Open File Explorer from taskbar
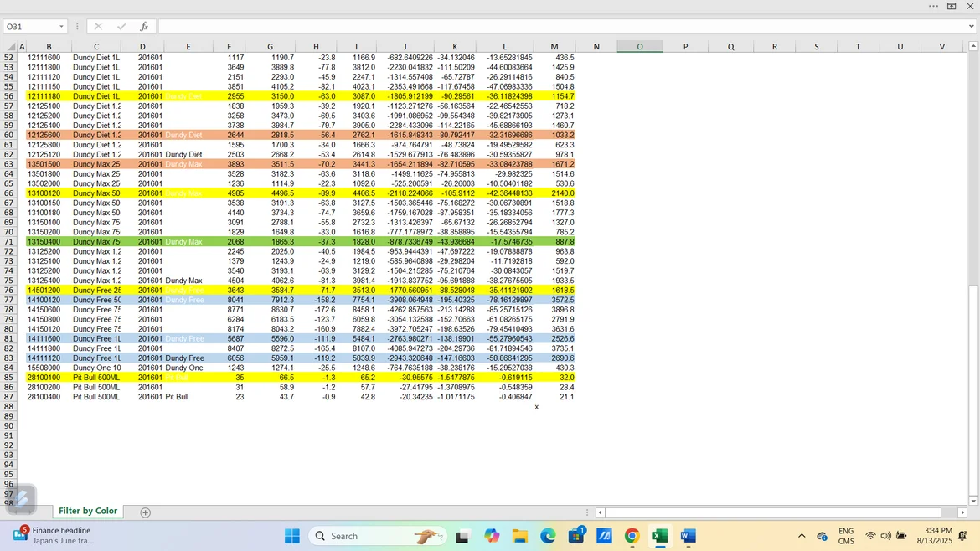Image resolution: width=980 pixels, height=551 pixels. point(519,536)
